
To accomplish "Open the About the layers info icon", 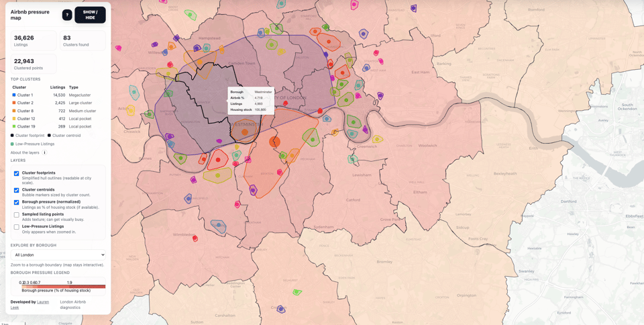I will click(x=45, y=152).
